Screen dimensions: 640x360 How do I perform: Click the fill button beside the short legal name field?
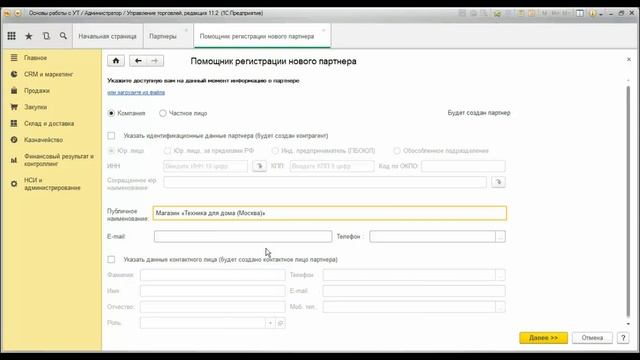point(498,182)
